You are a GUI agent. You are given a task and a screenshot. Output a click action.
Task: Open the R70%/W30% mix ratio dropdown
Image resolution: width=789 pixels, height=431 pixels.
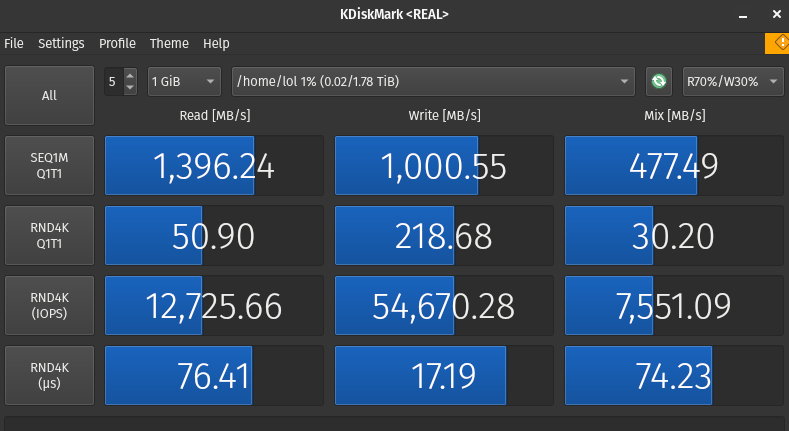pyautogui.click(x=732, y=81)
